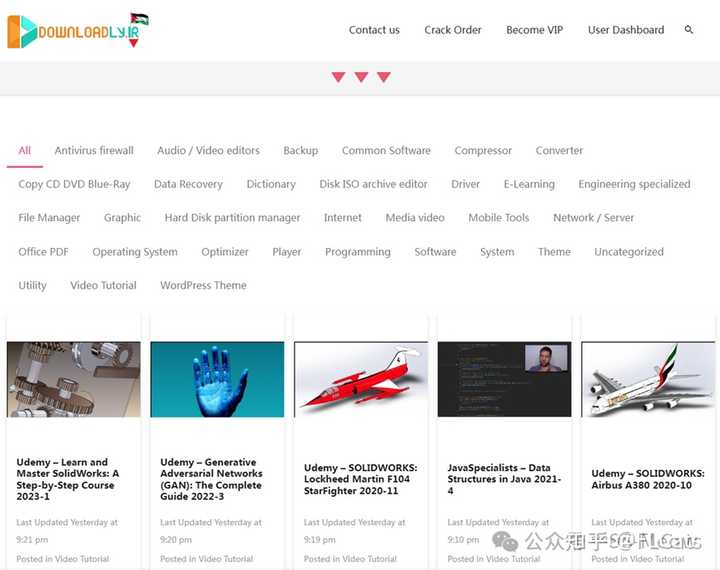Open Generative Adversarial Networks course title
Screen dimensions: 720x570
pos(211,479)
